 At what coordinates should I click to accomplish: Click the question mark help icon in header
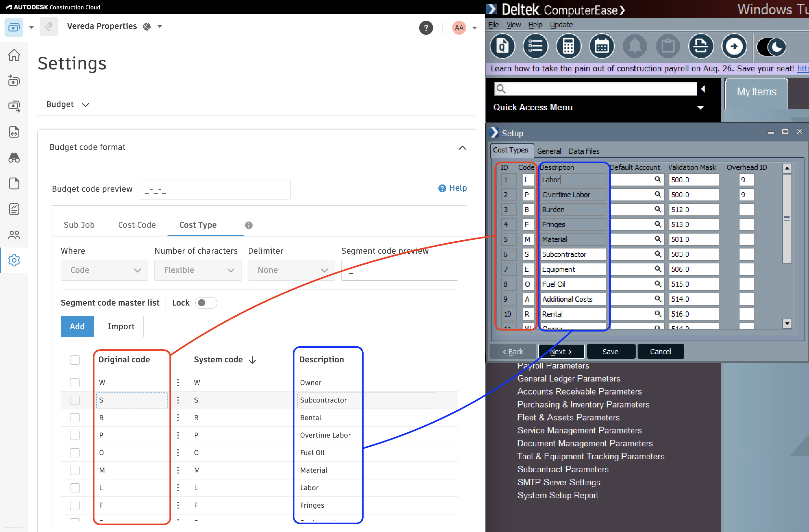[426, 28]
